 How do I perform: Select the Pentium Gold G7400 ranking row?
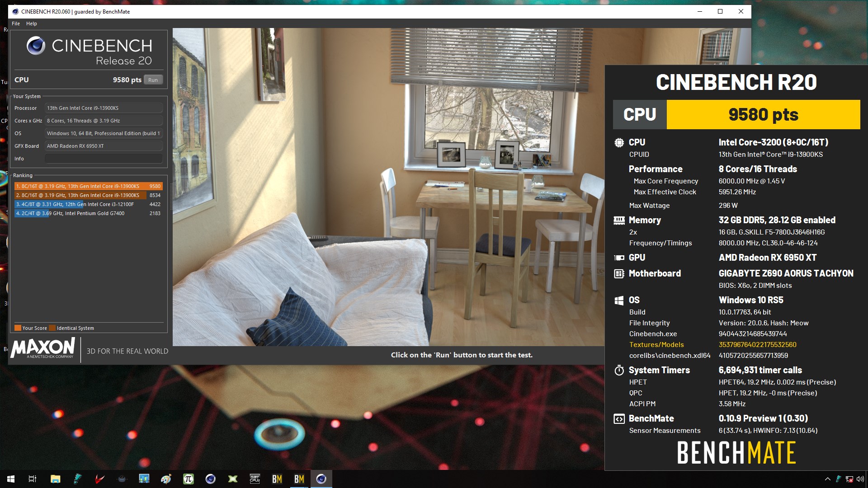point(88,213)
